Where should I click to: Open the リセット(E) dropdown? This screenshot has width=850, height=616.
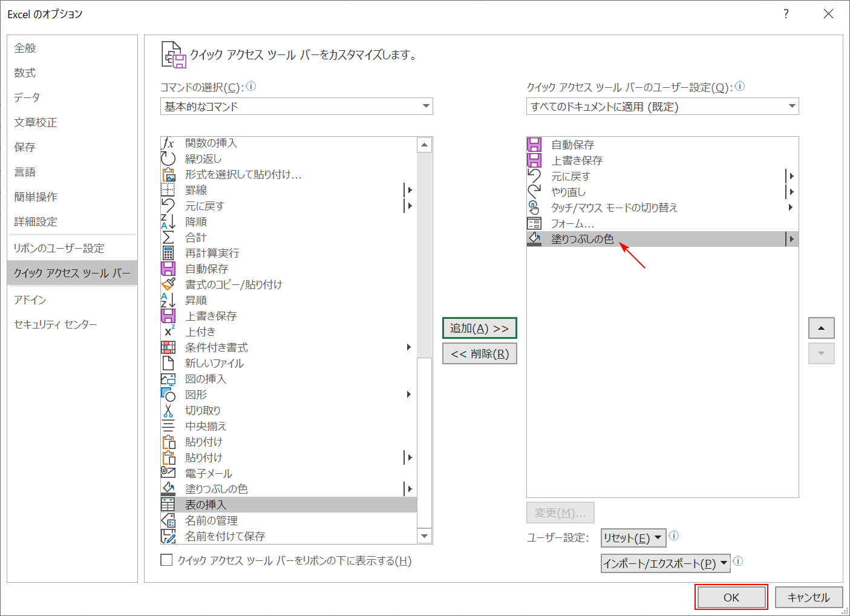(633, 537)
